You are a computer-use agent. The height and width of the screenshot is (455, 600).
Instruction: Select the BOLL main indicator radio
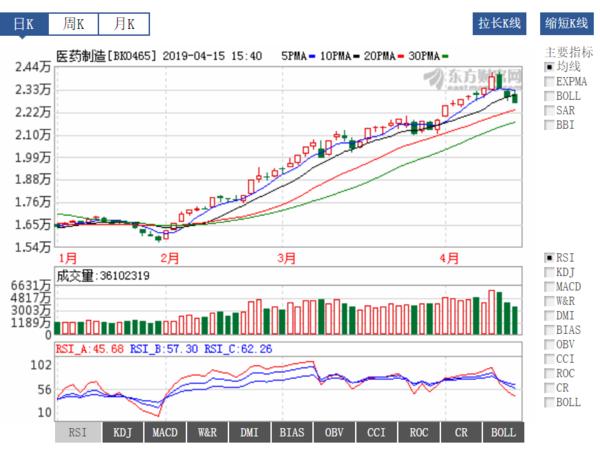coord(549,96)
